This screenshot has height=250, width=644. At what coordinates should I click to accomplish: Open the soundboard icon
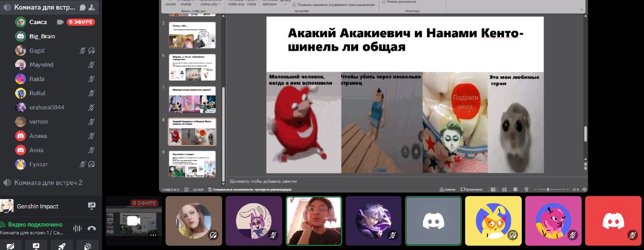88,245
